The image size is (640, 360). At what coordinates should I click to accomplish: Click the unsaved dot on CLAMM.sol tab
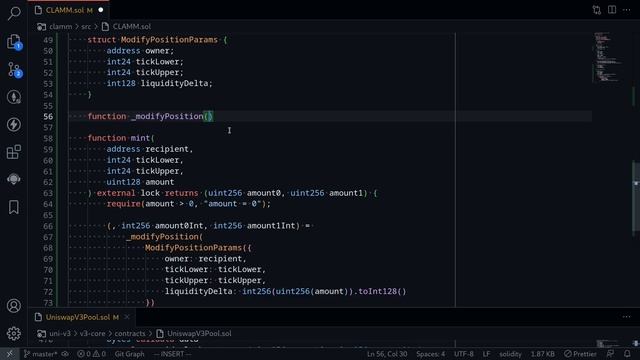click(101, 10)
